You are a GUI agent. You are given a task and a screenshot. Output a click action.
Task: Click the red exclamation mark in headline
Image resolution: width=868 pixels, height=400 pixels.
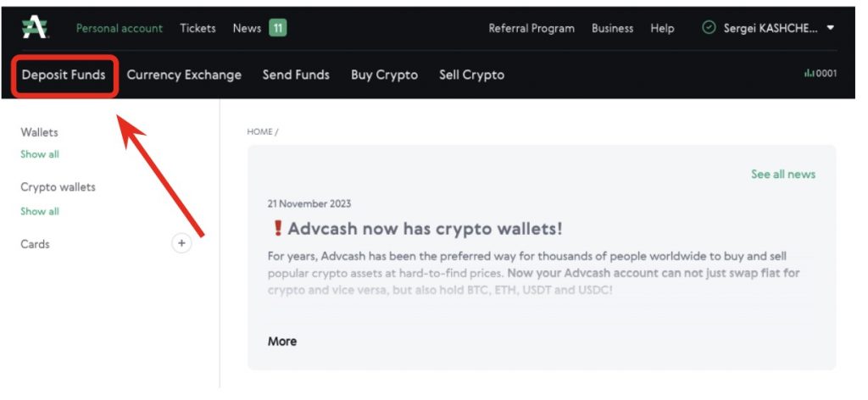coord(277,229)
